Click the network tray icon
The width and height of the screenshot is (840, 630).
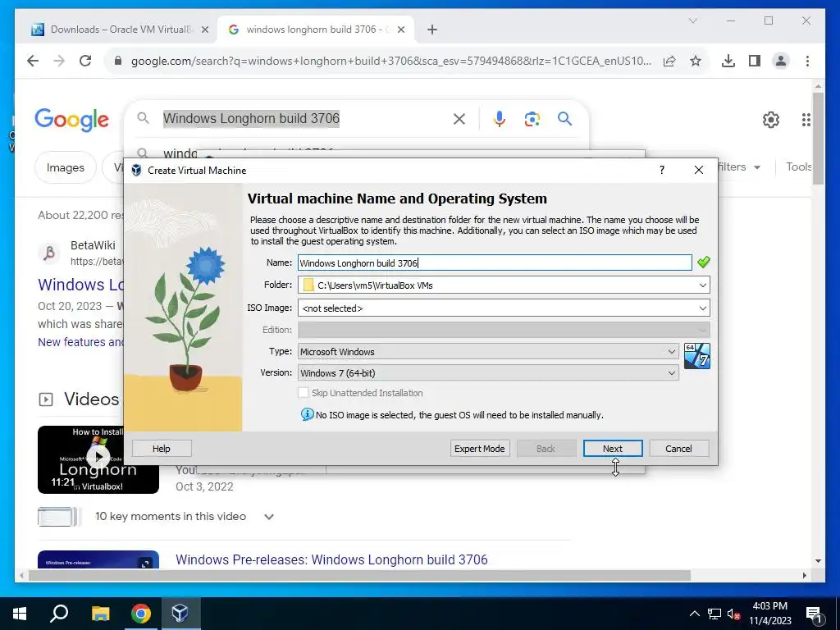point(714,614)
